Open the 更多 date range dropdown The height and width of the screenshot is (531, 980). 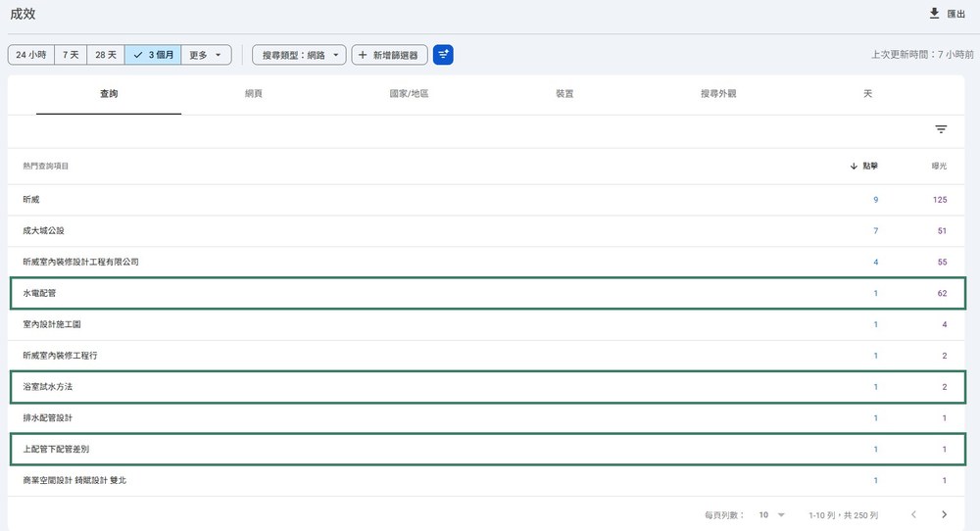click(206, 55)
